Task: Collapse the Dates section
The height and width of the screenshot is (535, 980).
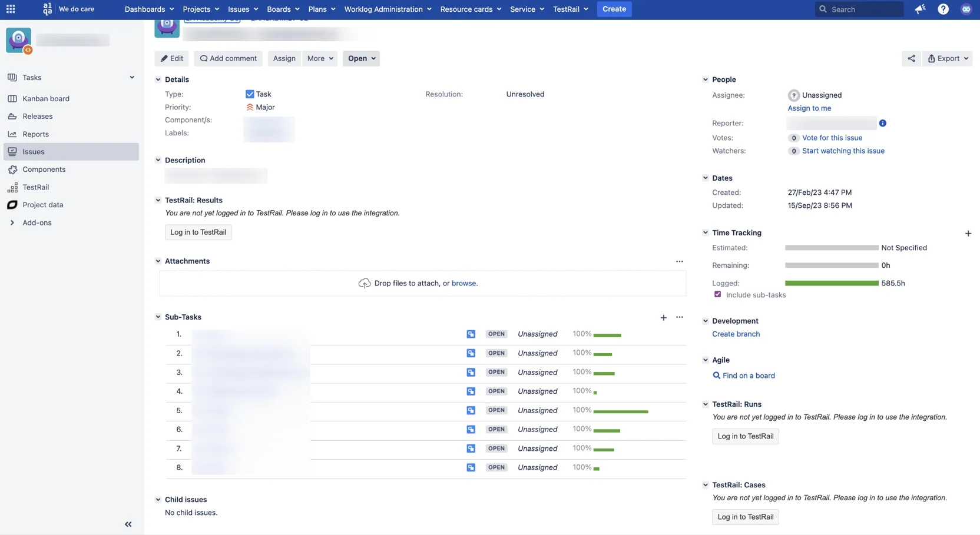Action: click(705, 178)
